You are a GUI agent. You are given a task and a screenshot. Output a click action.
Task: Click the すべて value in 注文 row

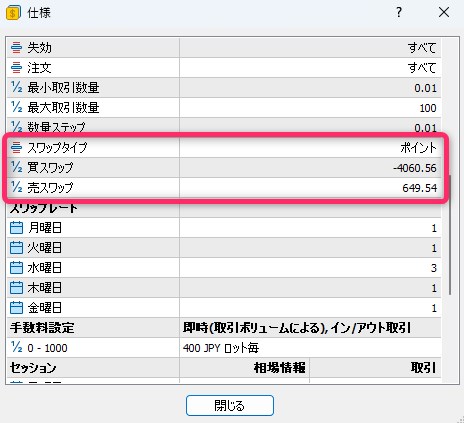[422, 68]
